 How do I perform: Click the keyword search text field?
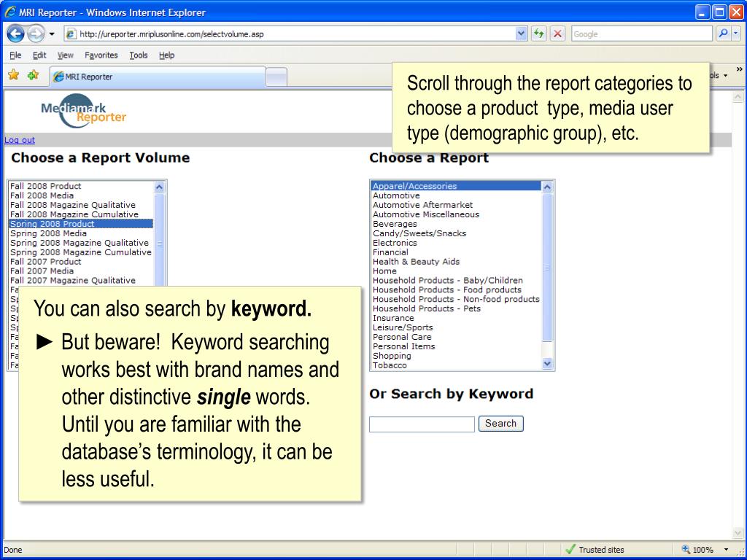tap(422, 424)
